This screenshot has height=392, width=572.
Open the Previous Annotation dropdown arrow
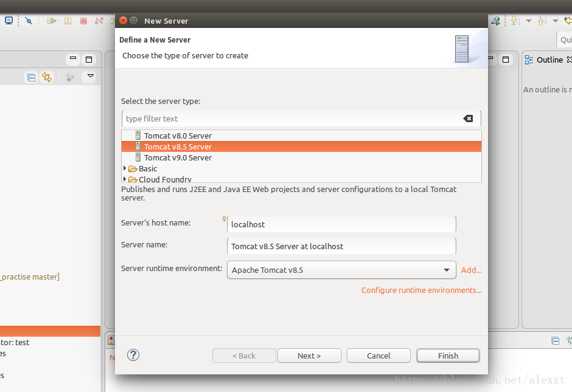(555, 21)
